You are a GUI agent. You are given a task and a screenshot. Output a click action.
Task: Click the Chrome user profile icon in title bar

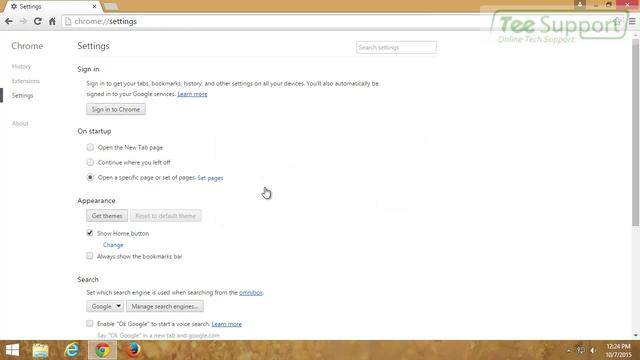coord(580,4)
